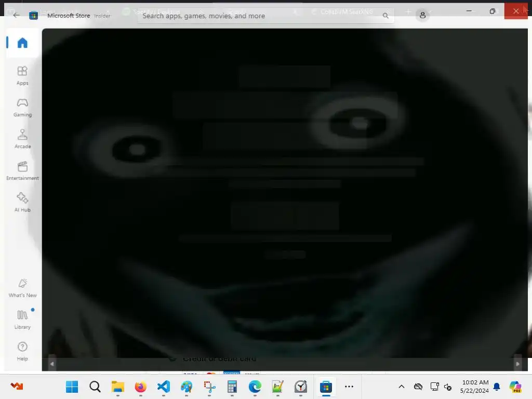532x399 pixels.
Task: Open taskbar Search
Action: (x=95, y=387)
